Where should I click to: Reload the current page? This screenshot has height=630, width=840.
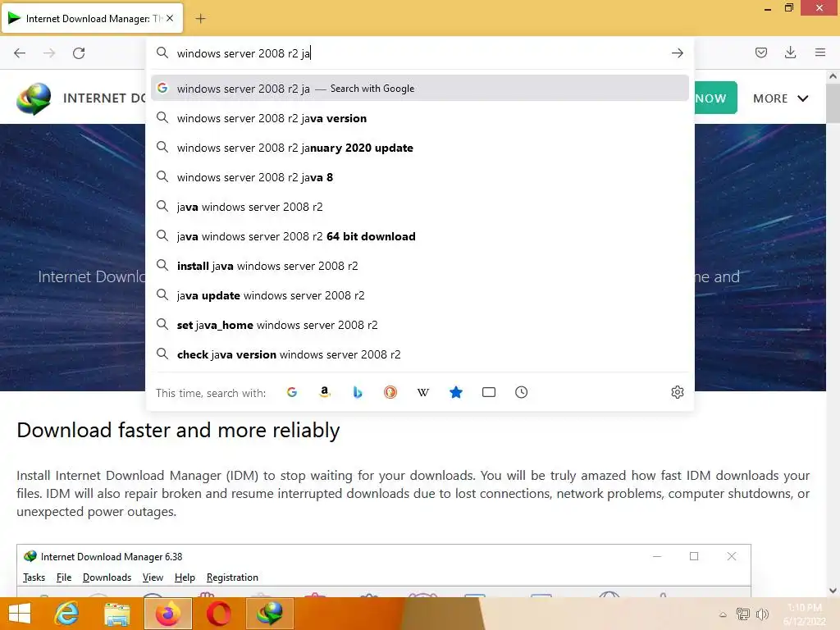pos(79,53)
